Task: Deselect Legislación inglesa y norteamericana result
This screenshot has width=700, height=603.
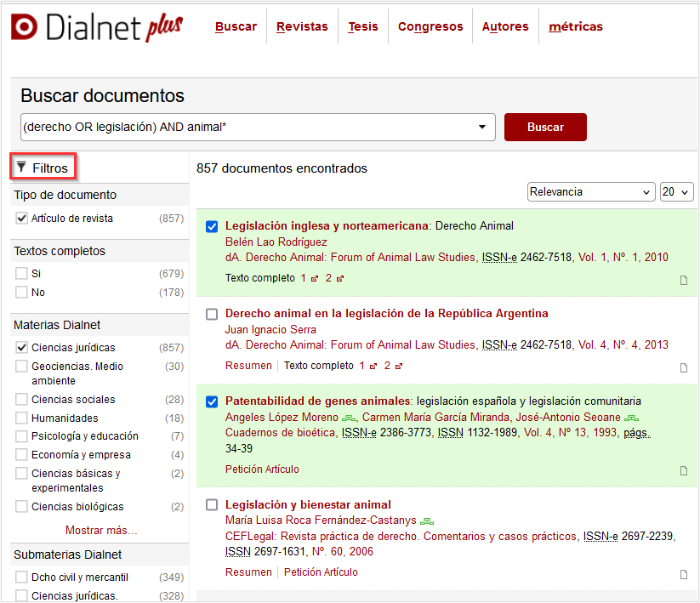Action: point(212,227)
